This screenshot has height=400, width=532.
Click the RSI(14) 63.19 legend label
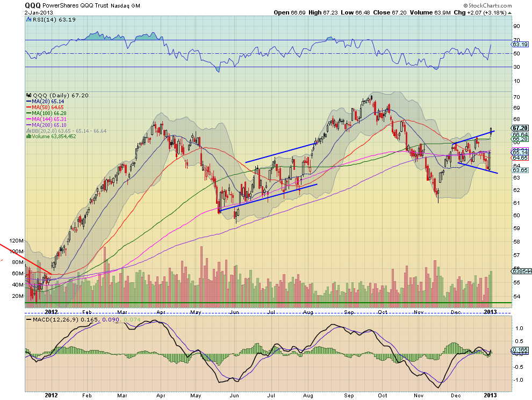coord(54,20)
